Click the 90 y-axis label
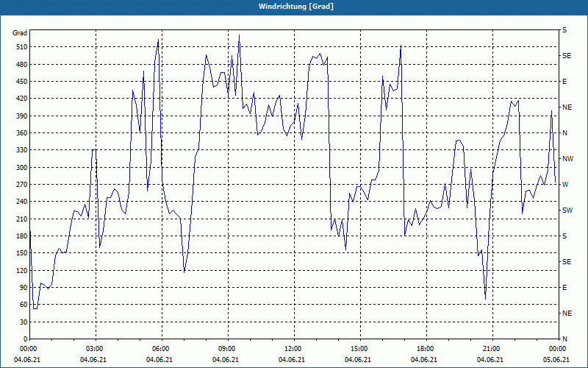 tap(24, 288)
